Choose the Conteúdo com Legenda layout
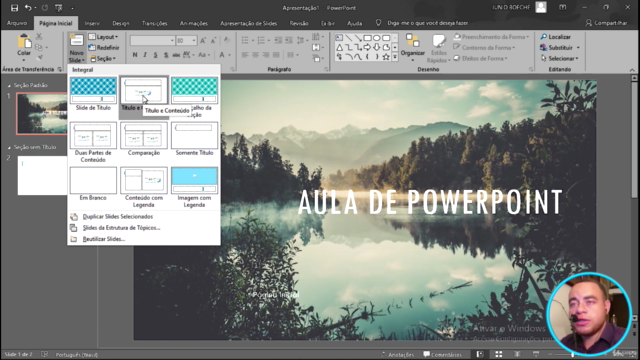Image resolution: width=640 pixels, height=360 pixels. click(x=144, y=187)
